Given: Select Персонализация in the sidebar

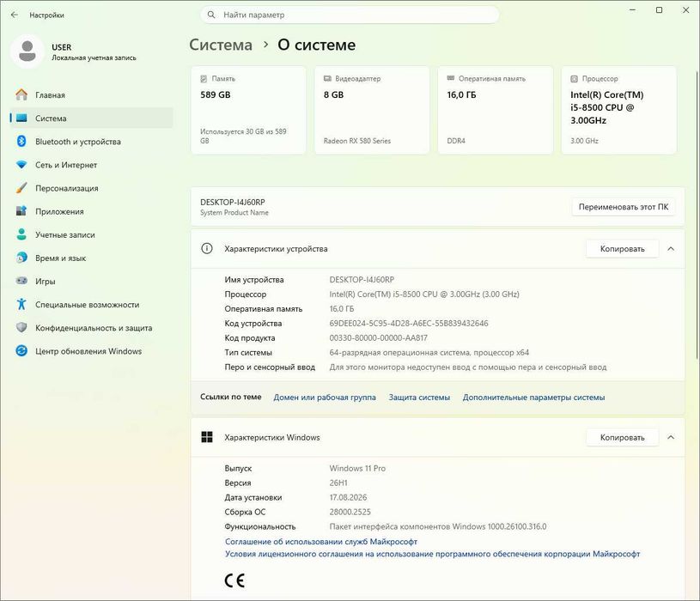Looking at the screenshot, I should click(x=92, y=188).
